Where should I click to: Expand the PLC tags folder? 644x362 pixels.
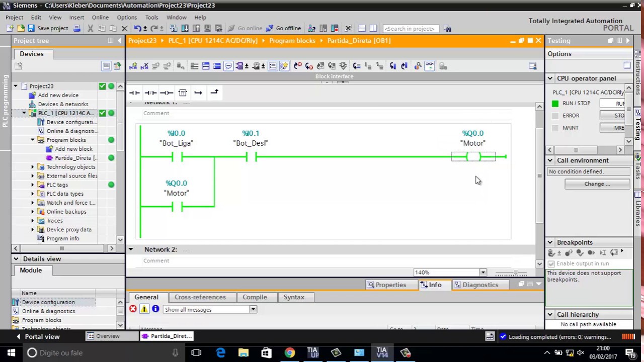(x=33, y=185)
